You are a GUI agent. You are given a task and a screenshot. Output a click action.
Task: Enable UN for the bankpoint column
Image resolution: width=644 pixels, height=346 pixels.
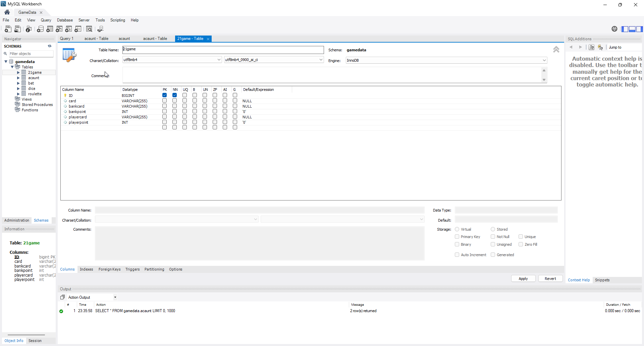[205, 111]
